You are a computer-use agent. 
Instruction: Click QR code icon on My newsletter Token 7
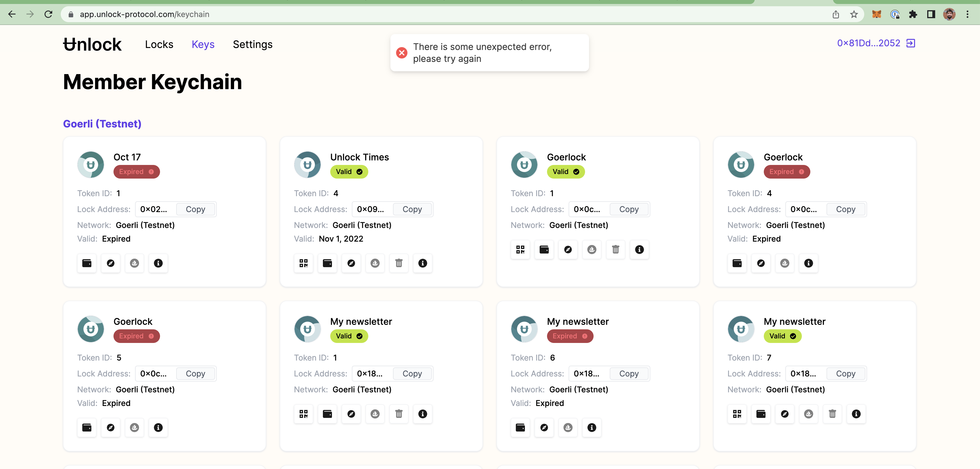737,414
